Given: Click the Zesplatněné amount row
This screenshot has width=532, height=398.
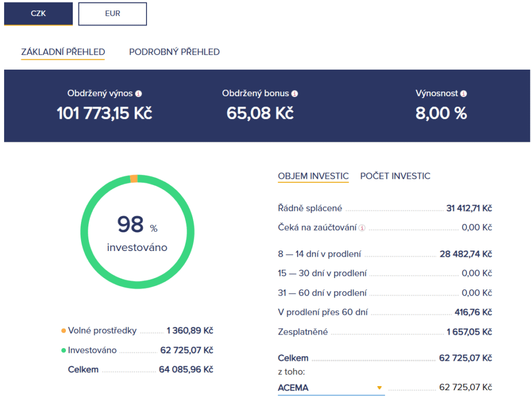Looking at the screenshot, I should tap(385, 332).
